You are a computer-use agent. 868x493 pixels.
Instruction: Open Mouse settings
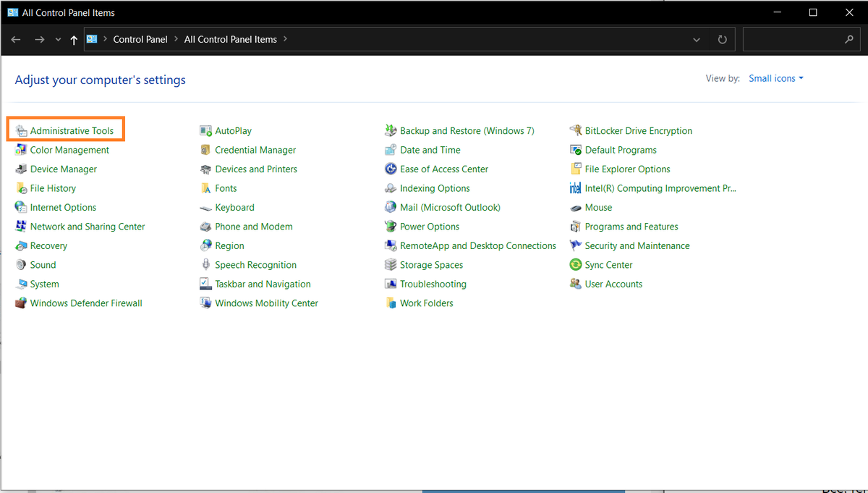click(x=599, y=208)
